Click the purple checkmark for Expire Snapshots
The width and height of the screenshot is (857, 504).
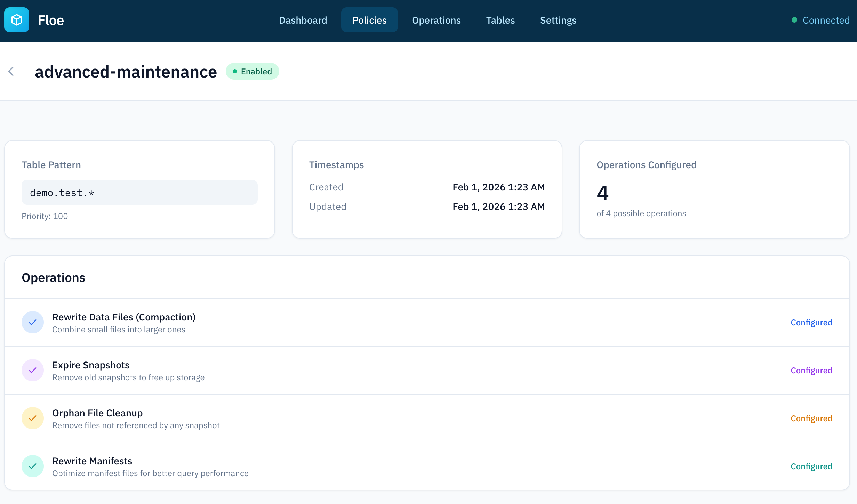click(x=33, y=371)
